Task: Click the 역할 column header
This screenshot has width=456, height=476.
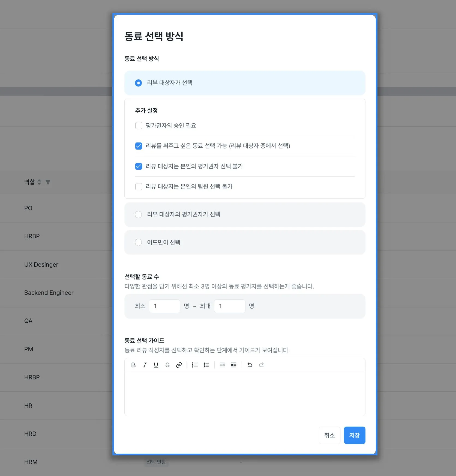Action: pos(30,182)
